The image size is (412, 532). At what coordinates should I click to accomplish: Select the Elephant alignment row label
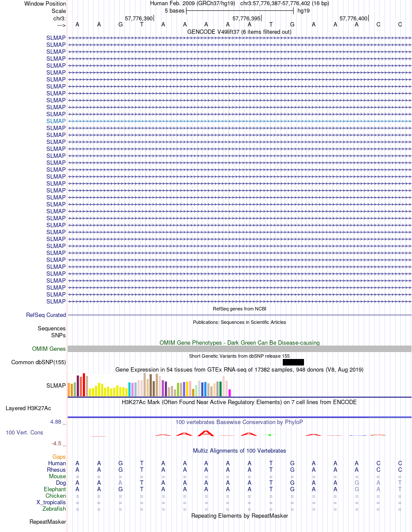click(x=55, y=490)
